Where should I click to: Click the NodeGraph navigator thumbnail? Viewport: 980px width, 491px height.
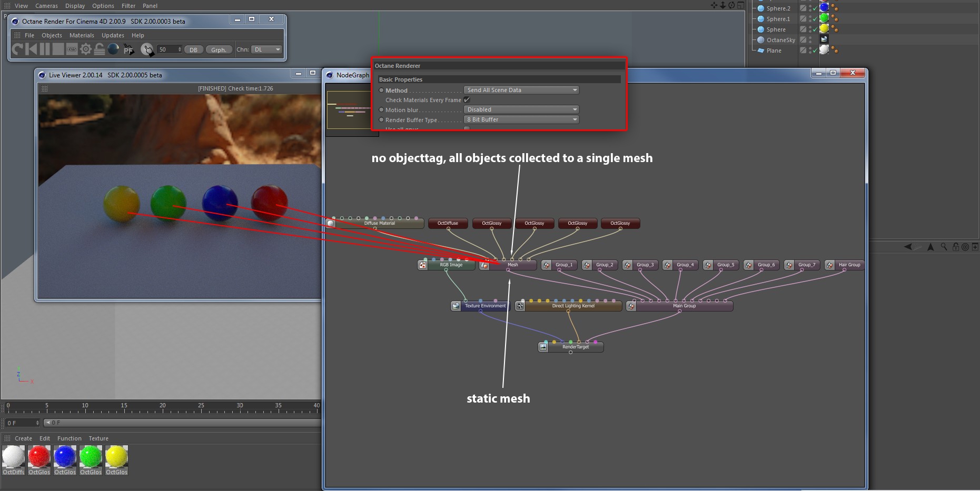349,110
